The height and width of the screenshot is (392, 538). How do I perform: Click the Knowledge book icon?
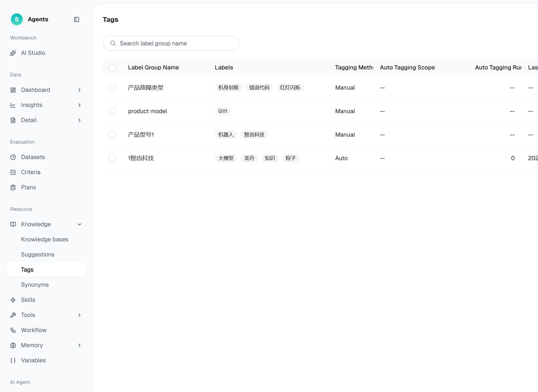click(13, 224)
